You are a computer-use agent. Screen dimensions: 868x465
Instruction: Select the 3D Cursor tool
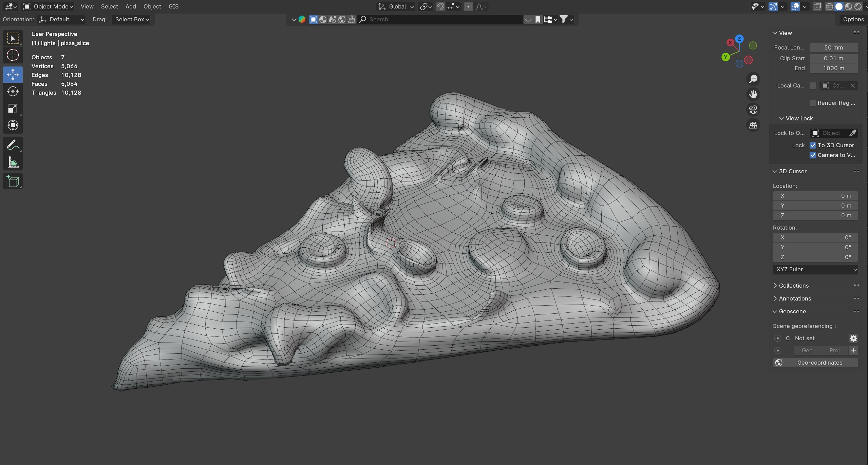[13, 55]
